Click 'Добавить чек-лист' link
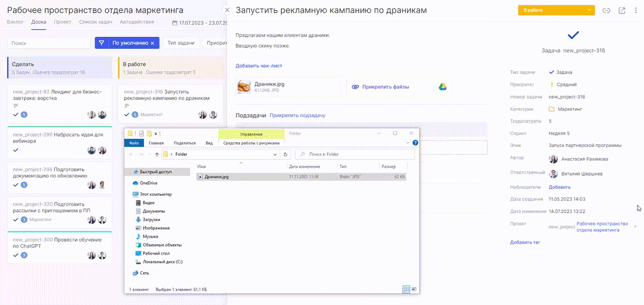This screenshot has width=644, height=305. pyautogui.click(x=259, y=66)
